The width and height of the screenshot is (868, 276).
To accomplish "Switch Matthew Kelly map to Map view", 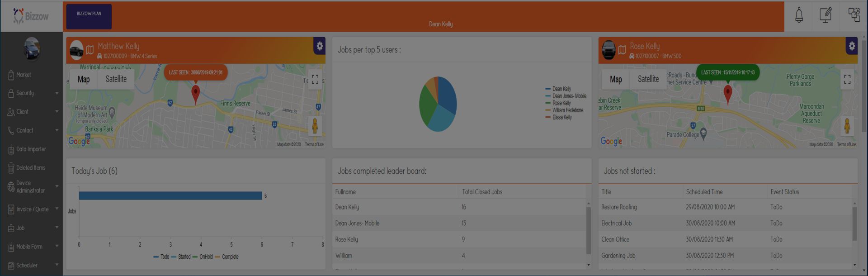I will click(84, 79).
